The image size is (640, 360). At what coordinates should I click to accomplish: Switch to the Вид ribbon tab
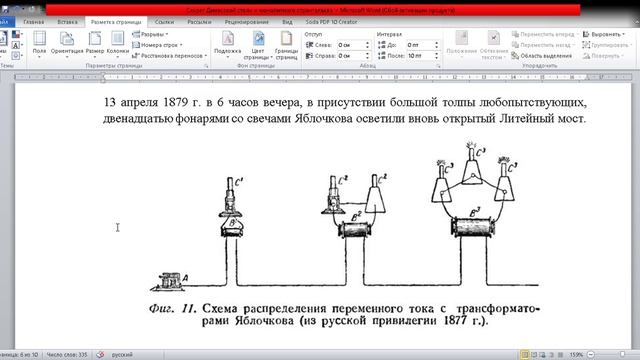[x=287, y=22]
